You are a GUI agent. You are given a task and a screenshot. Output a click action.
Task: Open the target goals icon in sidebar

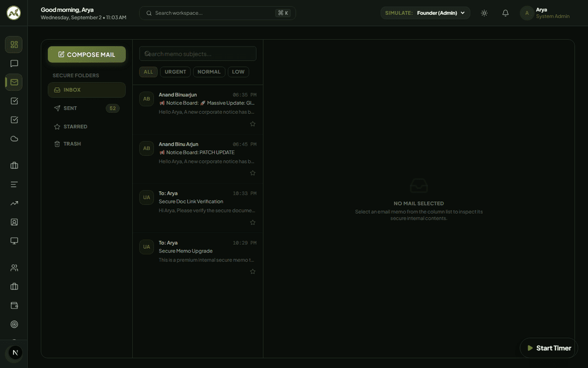14,324
